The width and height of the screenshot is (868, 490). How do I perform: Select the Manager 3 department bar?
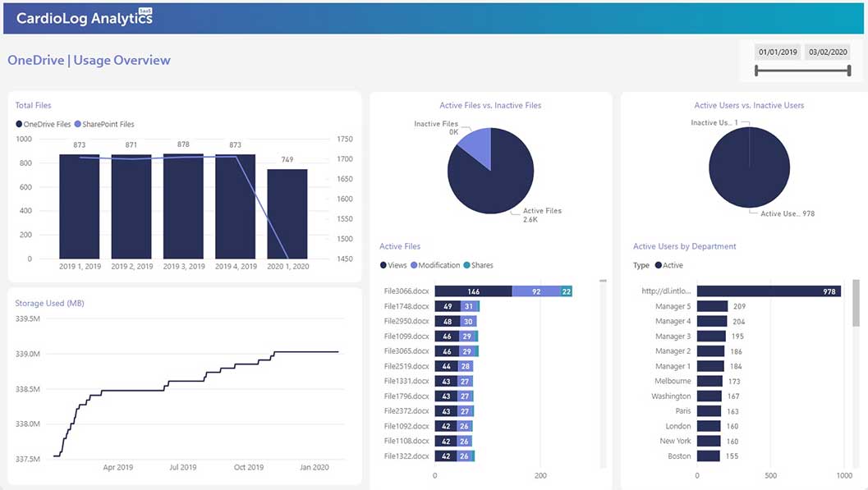(x=711, y=337)
